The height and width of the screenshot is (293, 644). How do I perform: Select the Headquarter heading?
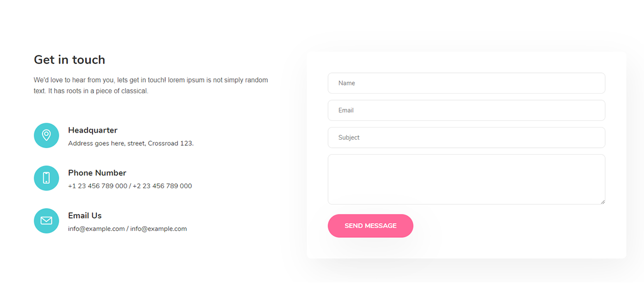click(93, 130)
